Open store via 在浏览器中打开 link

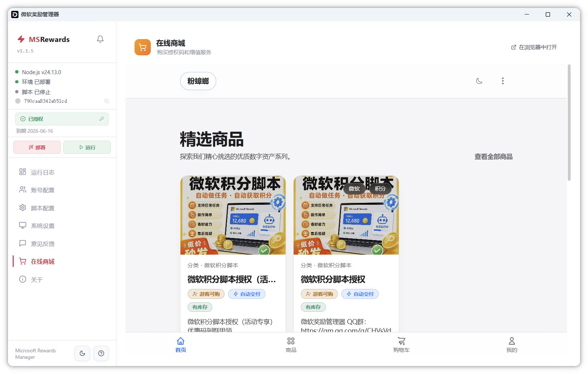click(x=534, y=47)
